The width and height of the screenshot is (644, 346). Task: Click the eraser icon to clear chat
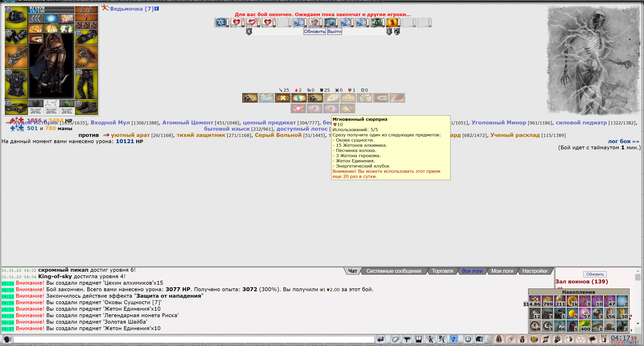pyautogui.click(x=395, y=339)
